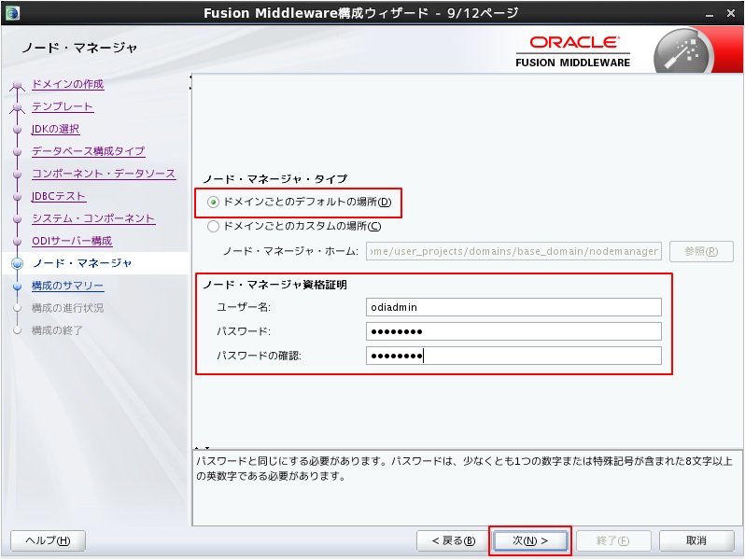Click the Oracle Fusion Middleware logo
The width and height of the screenshot is (745, 560).
(x=573, y=52)
